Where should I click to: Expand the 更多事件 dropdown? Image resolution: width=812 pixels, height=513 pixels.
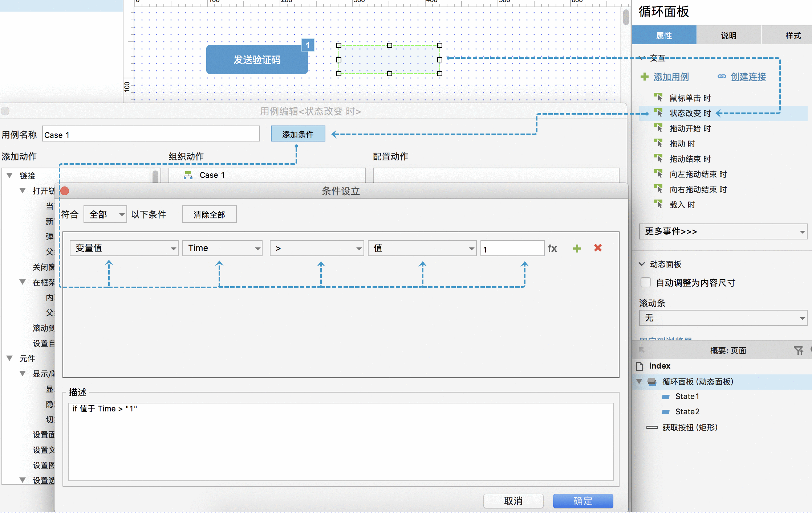coord(723,231)
